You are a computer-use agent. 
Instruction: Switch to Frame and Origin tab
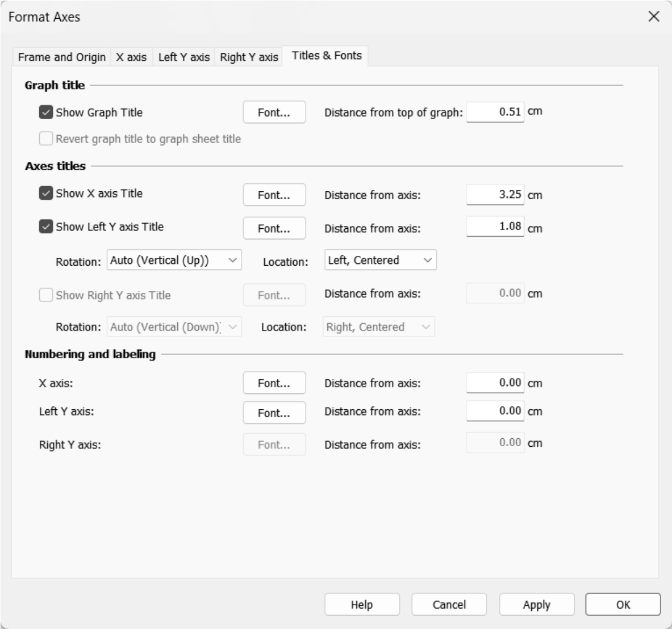point(61,57)
